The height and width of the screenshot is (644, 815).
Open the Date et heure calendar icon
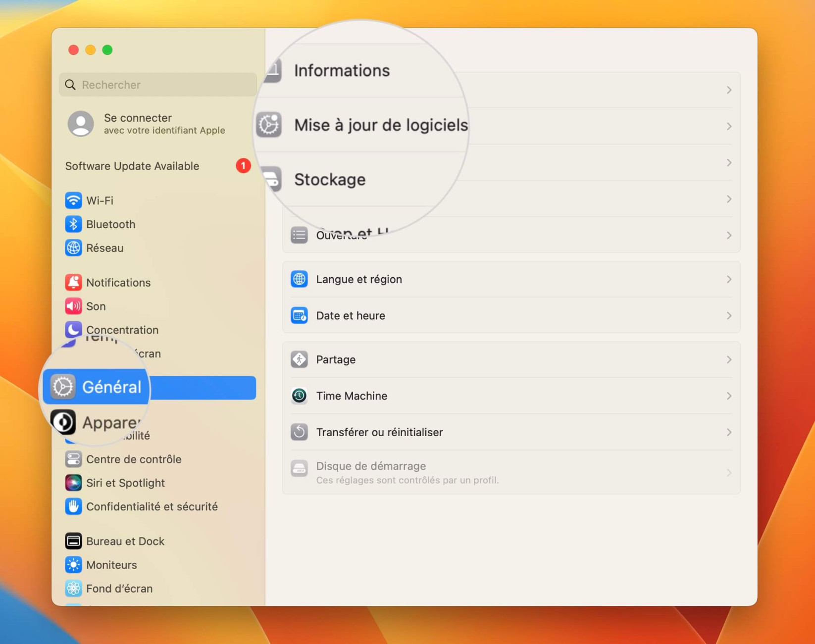click(x=299, y=315)
